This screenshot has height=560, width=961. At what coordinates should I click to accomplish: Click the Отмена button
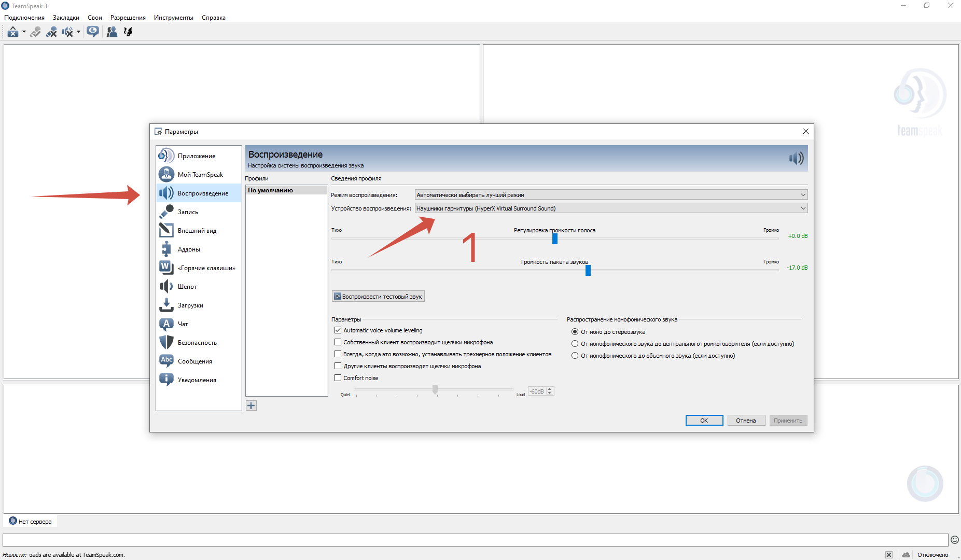(746, 421)
